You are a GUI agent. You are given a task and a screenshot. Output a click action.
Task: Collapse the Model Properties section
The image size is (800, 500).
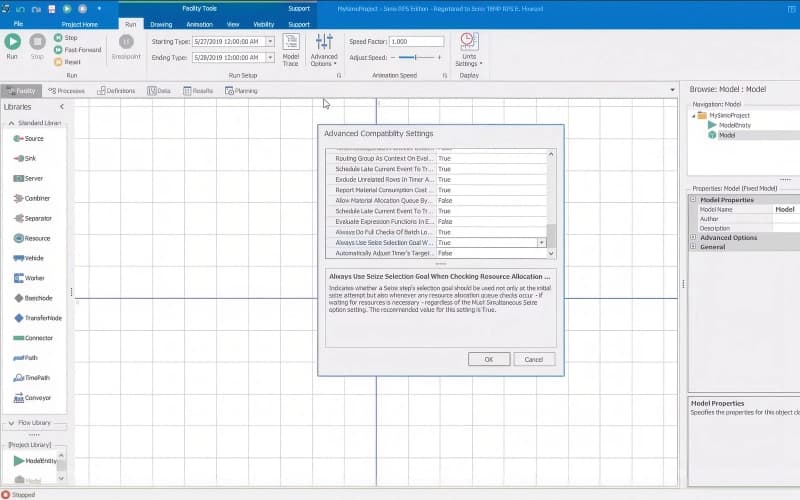coord(693,199)
